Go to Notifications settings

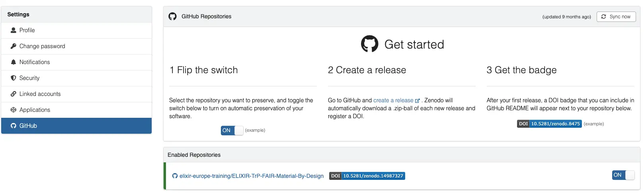[x=76, y=62]
